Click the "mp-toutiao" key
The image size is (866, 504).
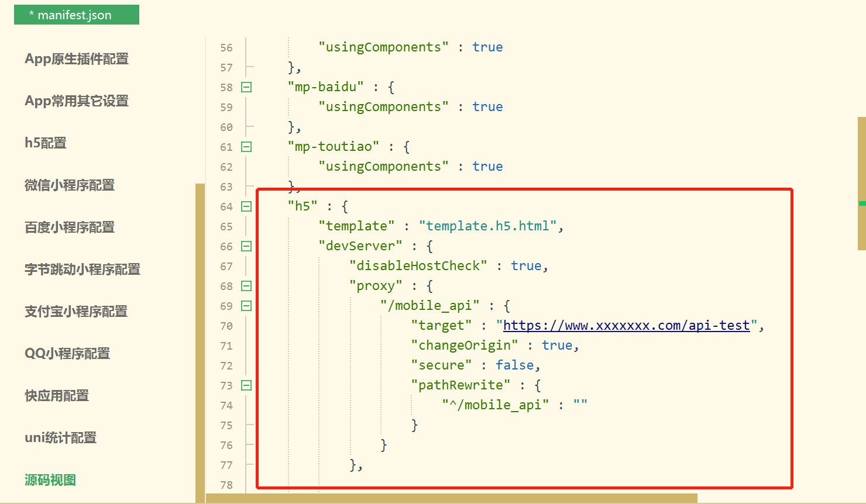[x=334, y=147]
